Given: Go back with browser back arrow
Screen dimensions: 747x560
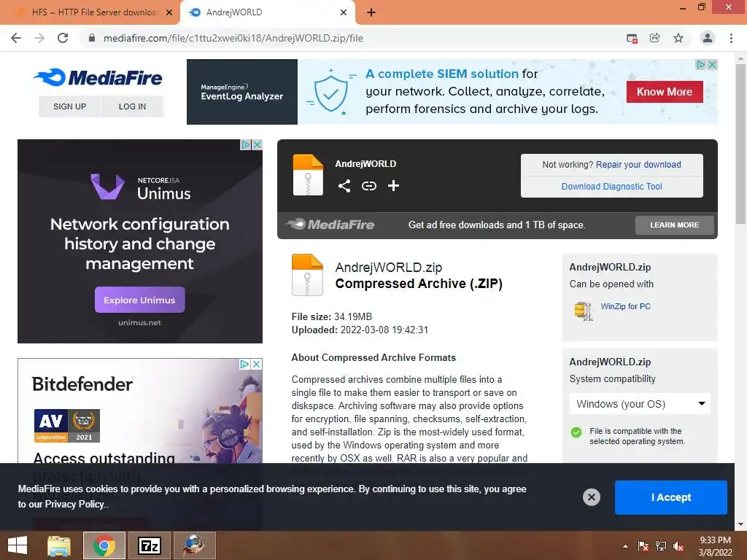Looking at the screenshot, I should [16, 38].
